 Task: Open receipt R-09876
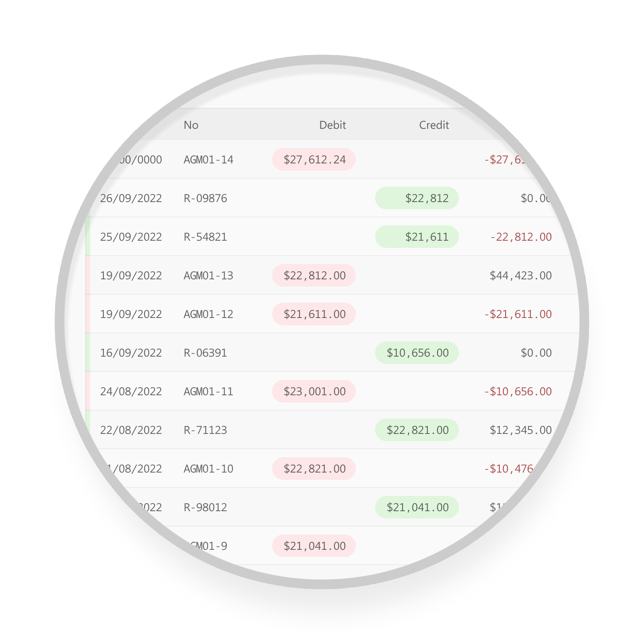point(205,198)
